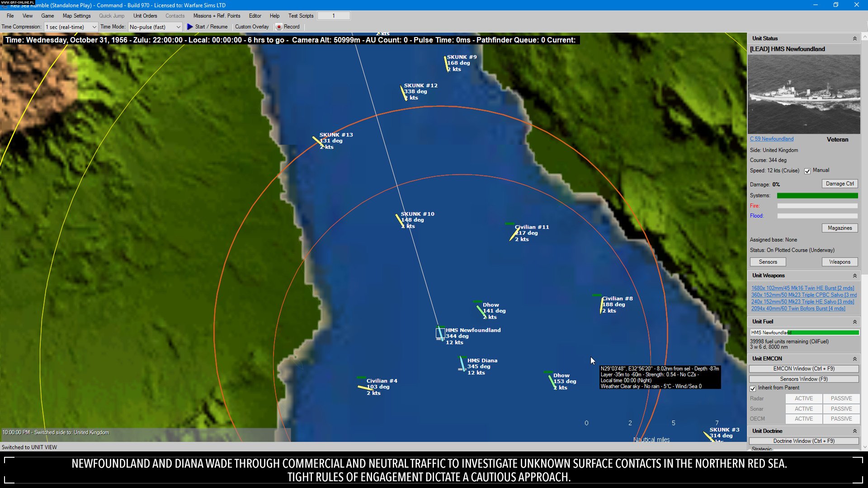This screenshot has height=488, width=868.
Task: Disable Inherit from Parent in Unit EMCON
Action: [x=753, y=389]
